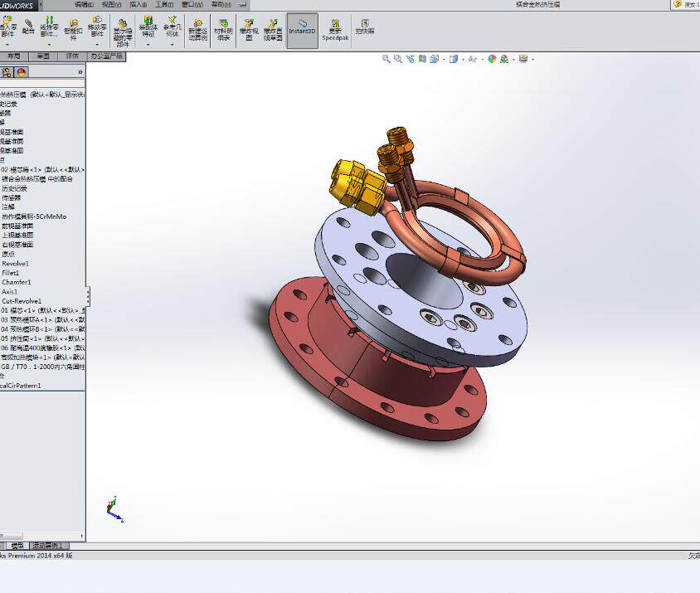Select the 5CrMnMo material entry
The image size is (700, 593).
pyautogui.click(x=34, y=216)
